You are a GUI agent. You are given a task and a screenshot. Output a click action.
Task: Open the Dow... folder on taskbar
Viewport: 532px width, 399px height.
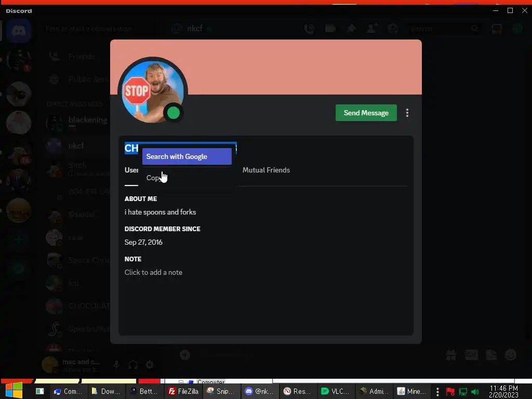106,391
